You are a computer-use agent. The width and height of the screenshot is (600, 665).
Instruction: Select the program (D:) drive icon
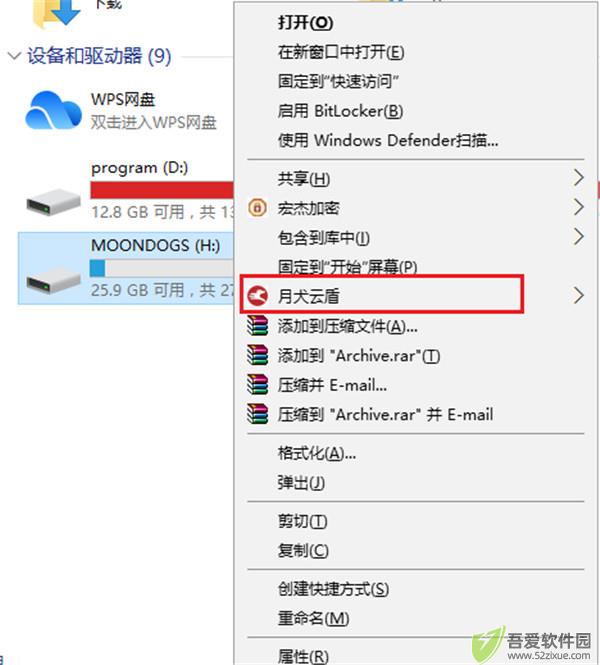(53, 203)
